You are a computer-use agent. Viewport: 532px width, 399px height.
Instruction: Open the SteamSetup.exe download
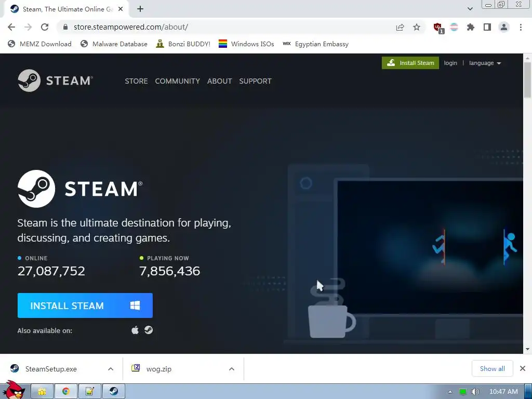(x=51, y=369)
